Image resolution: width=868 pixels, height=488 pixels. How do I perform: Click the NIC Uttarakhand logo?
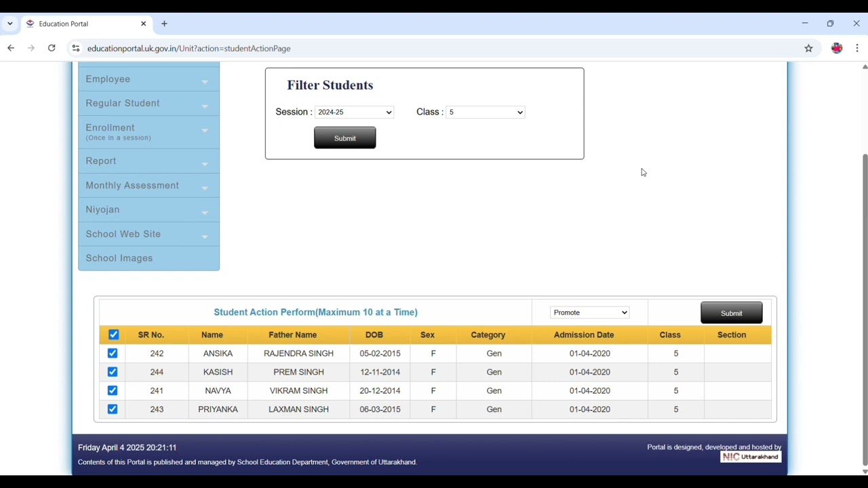tap(751, 457)
